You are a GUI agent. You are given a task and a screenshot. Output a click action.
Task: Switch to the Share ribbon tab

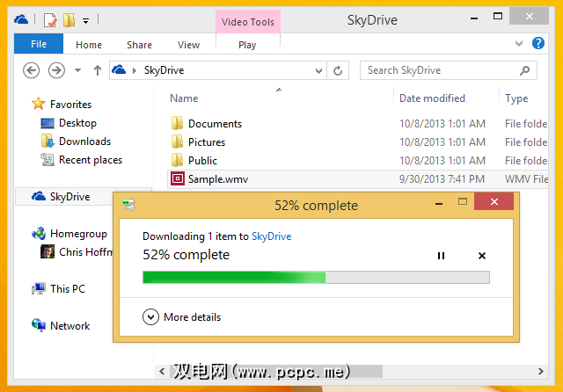(x=139, y=45)
